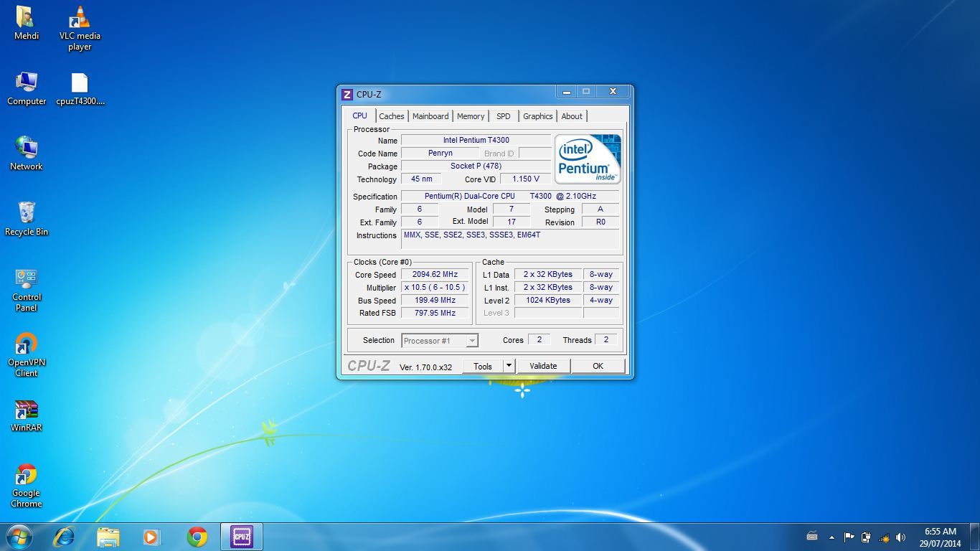Switch to the SPD tab
This screenshot has height=551, width=980.
(x=504, y=116)
